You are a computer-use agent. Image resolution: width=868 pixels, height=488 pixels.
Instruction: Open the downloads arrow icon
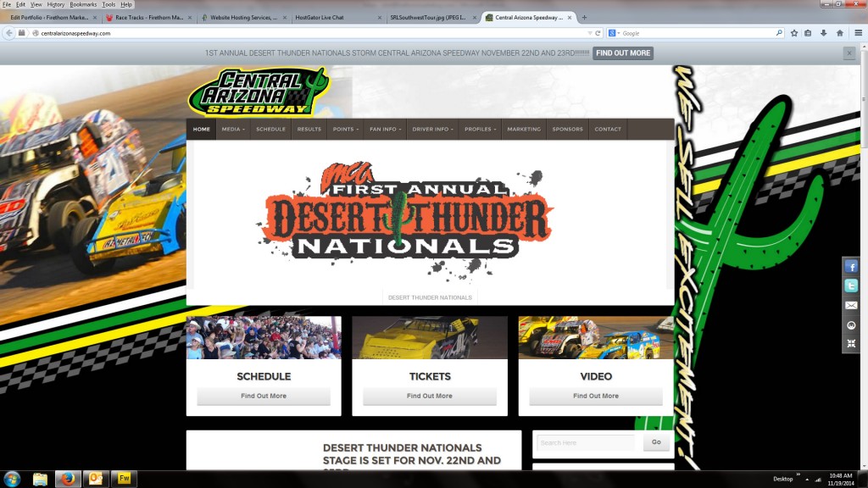(824, 33)
